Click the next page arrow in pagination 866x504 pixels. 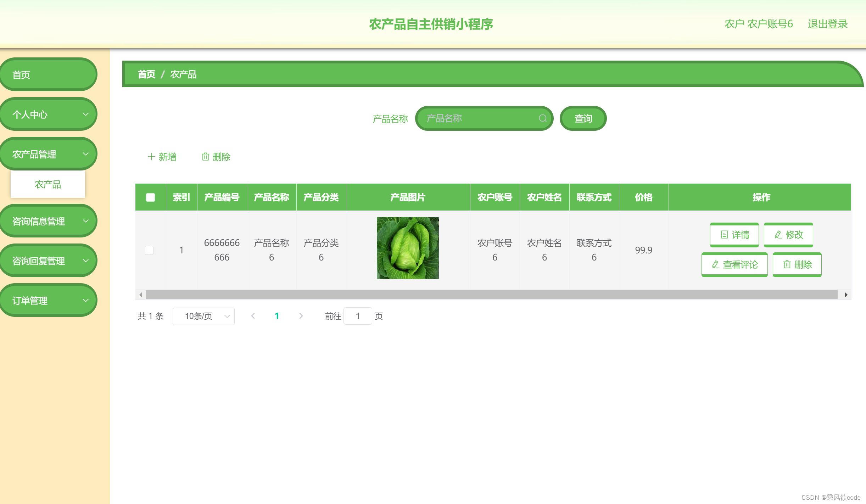(x=301, y=315)
